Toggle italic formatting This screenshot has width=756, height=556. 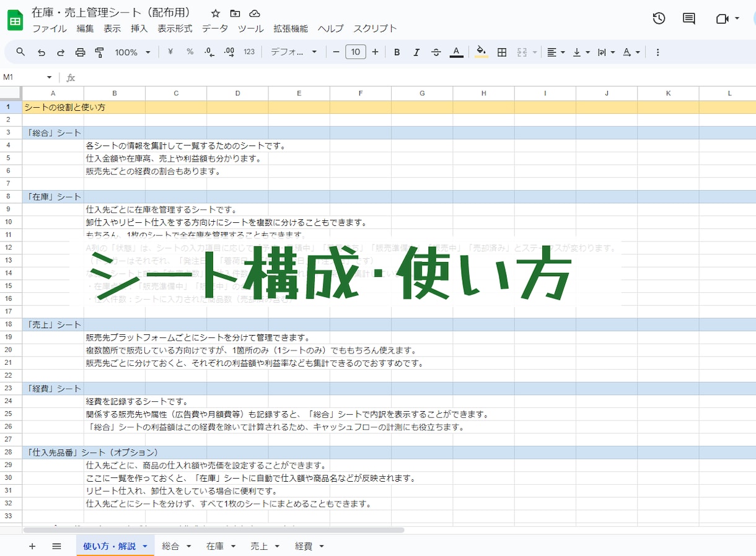click(x=416, y=52)
